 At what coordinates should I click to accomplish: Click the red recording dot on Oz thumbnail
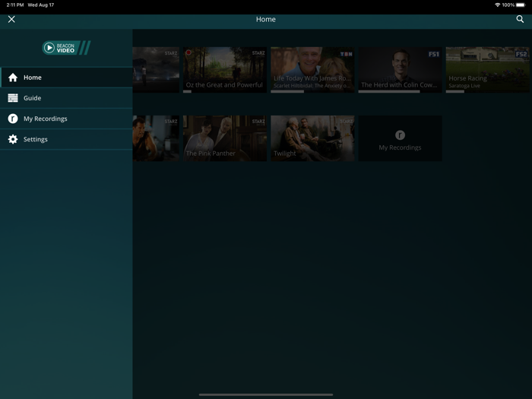coord(188,52)
